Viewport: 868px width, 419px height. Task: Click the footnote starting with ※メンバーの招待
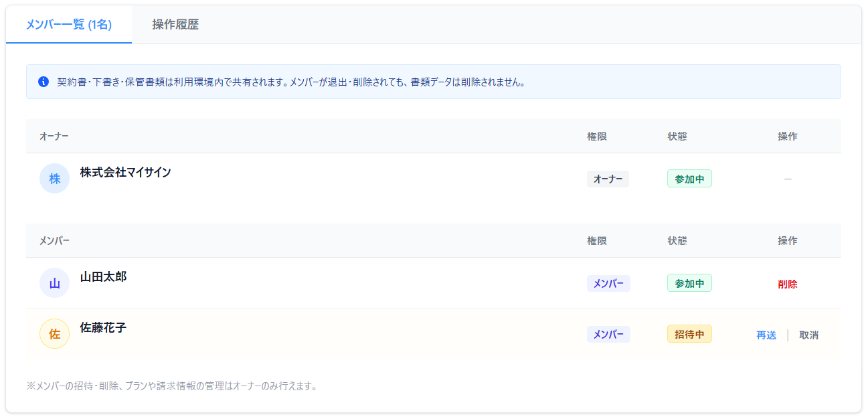(171, 386)
